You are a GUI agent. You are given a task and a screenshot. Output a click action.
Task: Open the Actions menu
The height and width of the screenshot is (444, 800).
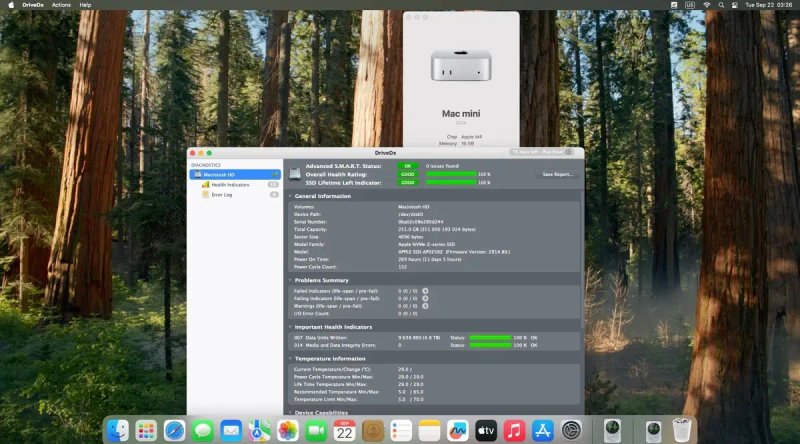click(61, 5)
